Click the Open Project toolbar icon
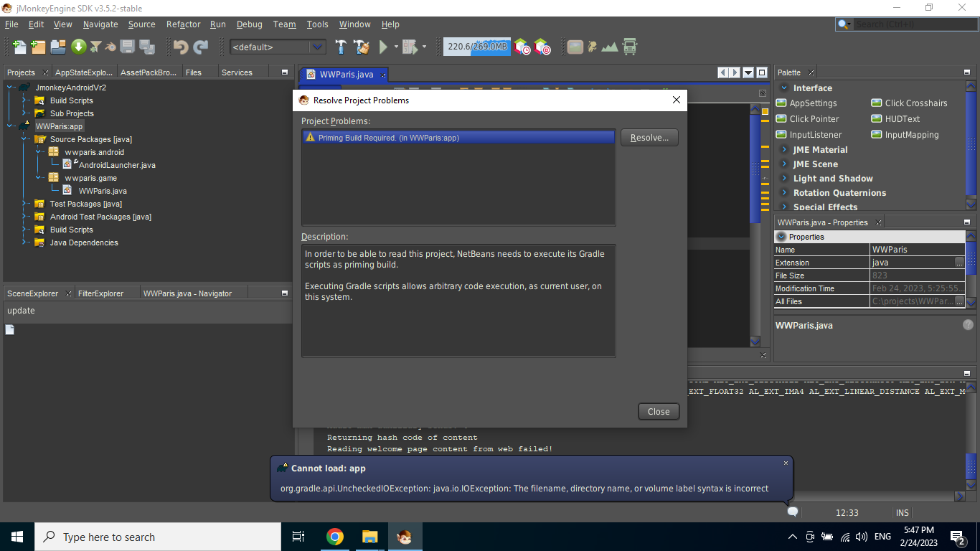Viewport: 980px width, 551px height. tap(58, 47)
